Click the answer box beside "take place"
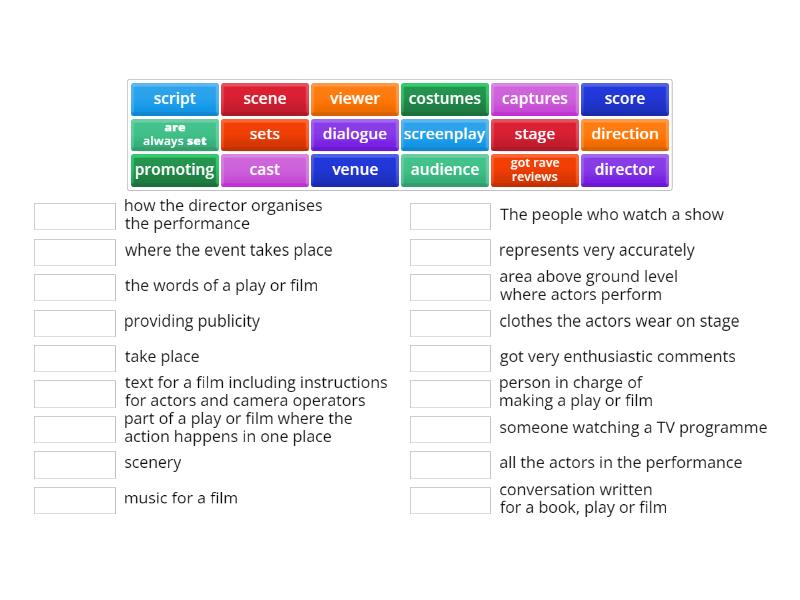The width and height of the screenshot is (800, 600). coord(74,356)
